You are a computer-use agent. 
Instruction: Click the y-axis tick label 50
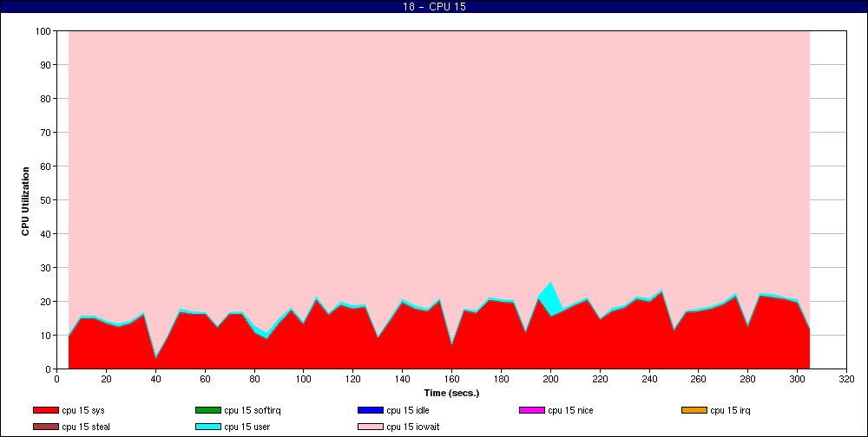pos(47,200)
